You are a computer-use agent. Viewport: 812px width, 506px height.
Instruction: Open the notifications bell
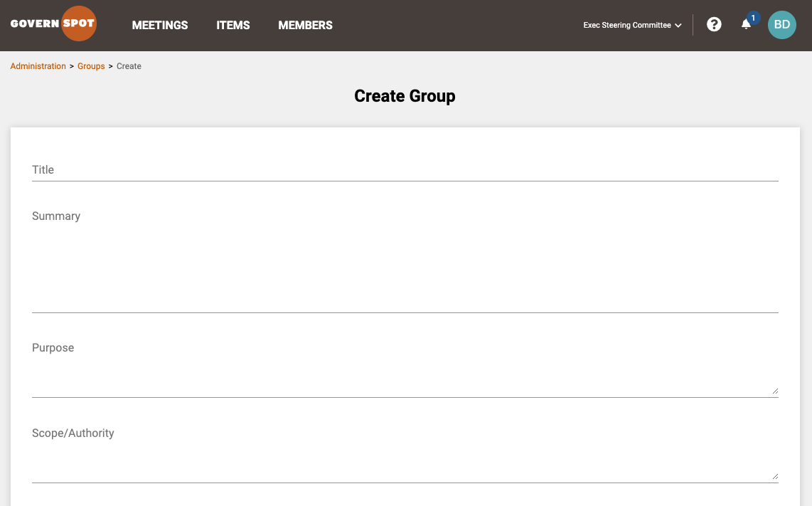(746, 24)
